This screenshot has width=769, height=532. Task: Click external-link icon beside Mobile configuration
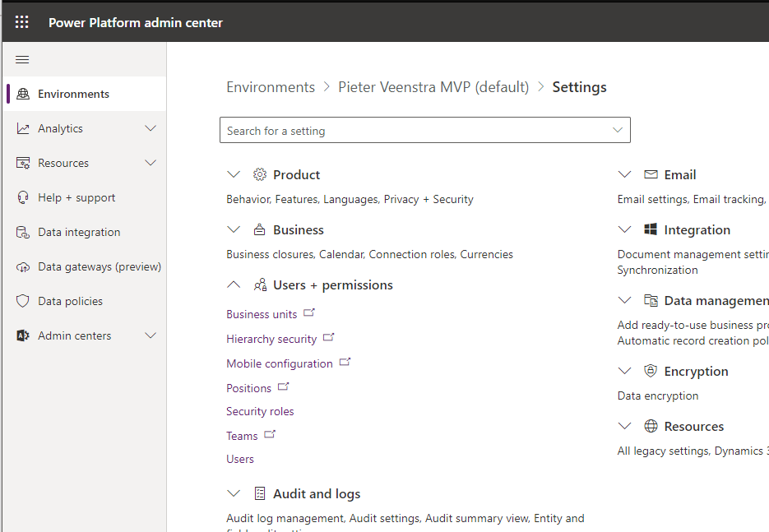[x=345, y=362]
